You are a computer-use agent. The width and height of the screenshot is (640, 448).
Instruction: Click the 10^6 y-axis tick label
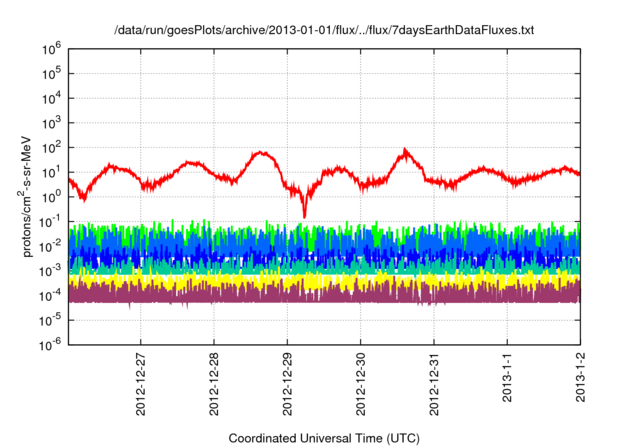pos(51,49)
